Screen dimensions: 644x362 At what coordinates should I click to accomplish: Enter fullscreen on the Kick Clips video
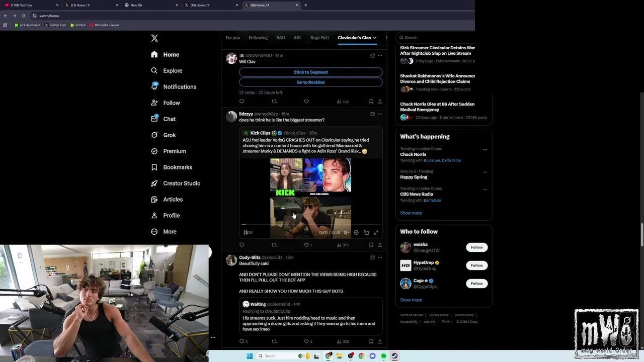(x=376, y=233)
